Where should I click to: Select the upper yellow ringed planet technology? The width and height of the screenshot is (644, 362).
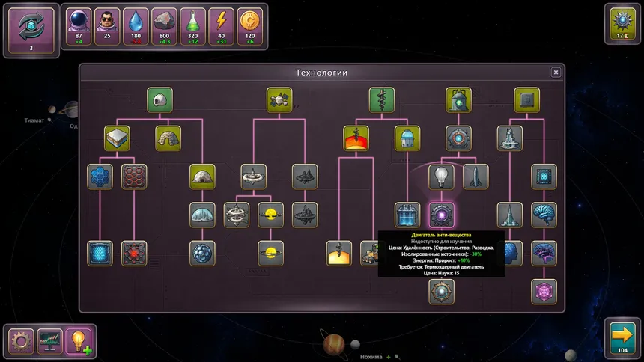270,215
